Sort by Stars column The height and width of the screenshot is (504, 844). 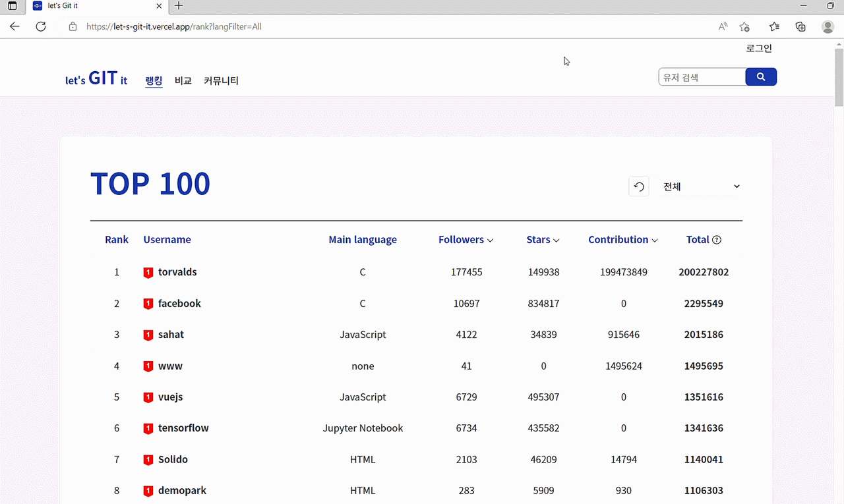(x=543, y=240)
